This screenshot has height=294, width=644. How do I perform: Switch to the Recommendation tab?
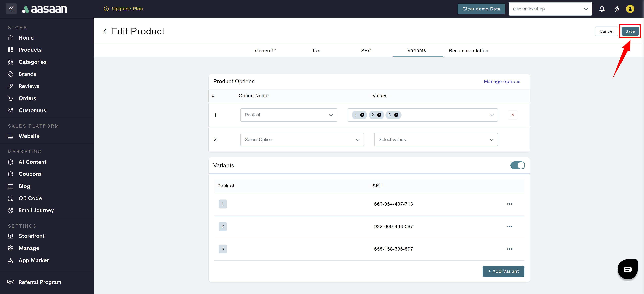(468, 51)
